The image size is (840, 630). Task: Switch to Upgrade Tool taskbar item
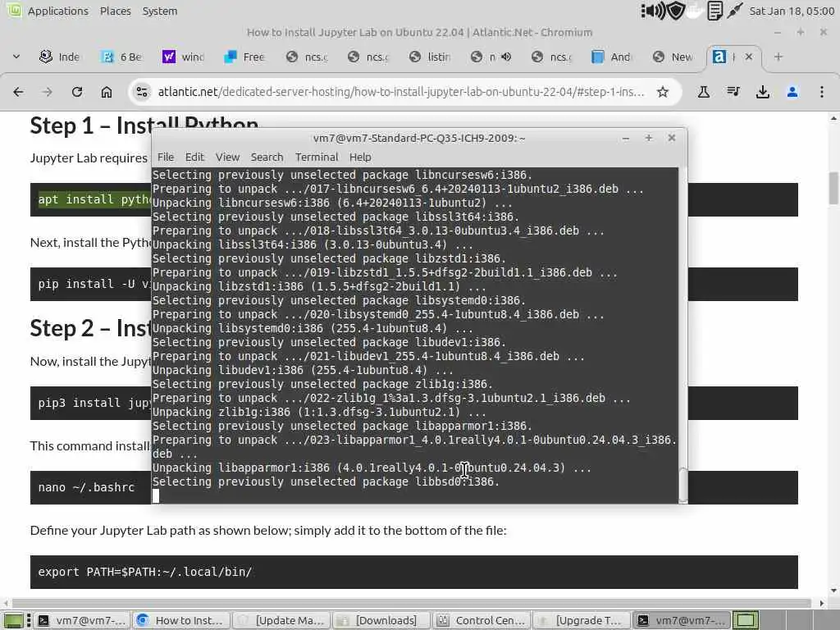point(582,620)
